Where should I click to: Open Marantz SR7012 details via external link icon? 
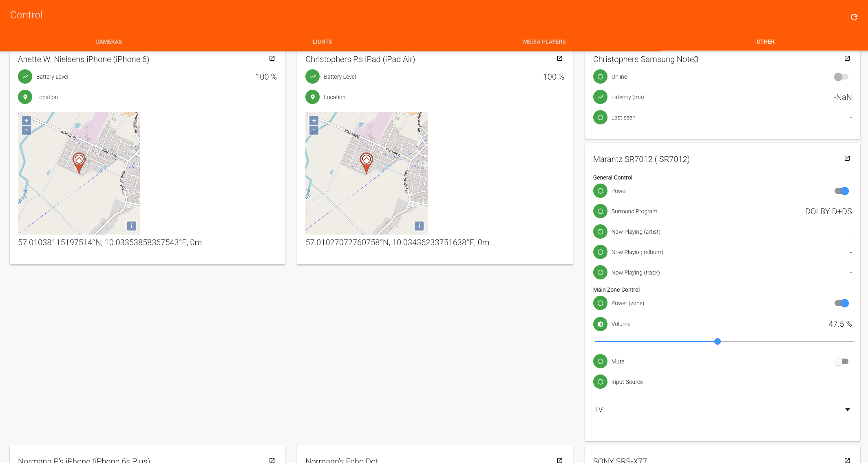[x=848, y=159]
